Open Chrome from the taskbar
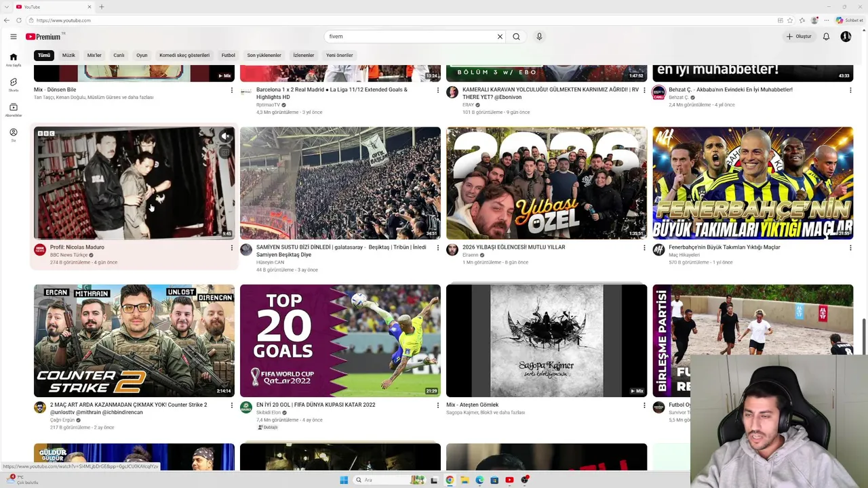Screen dimensions: 868x488 450,480
